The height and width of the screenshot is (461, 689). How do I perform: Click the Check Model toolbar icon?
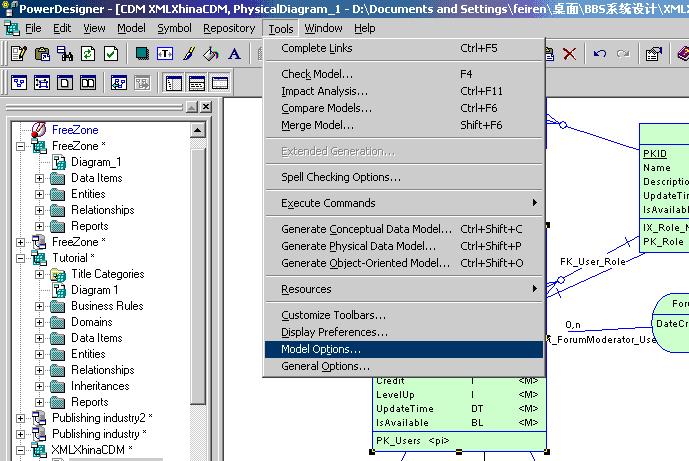pos(111,53)
